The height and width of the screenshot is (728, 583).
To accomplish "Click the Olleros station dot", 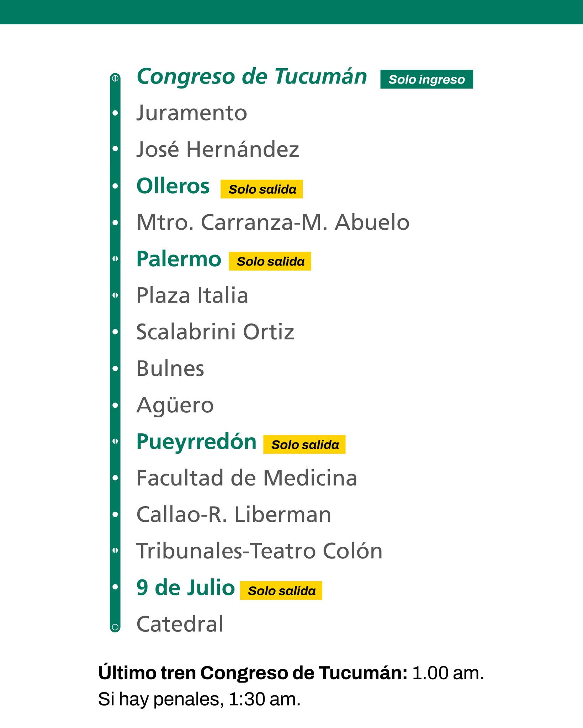I will click(115, 186).
